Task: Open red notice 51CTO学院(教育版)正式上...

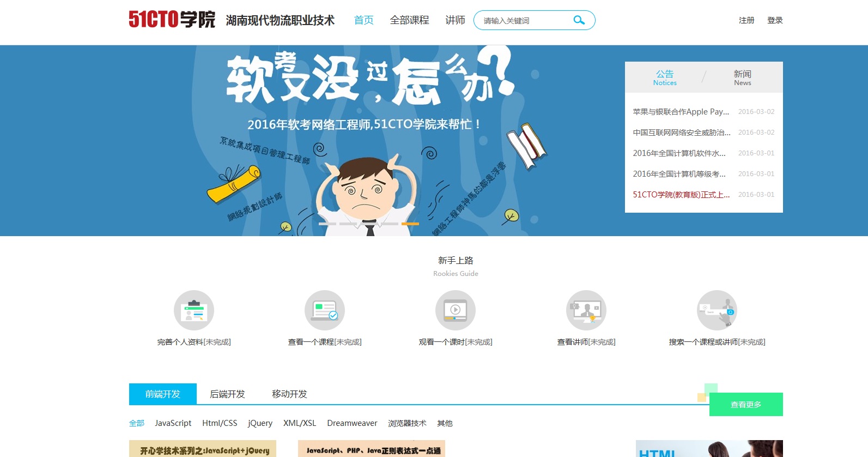Action: click(681, 195)
